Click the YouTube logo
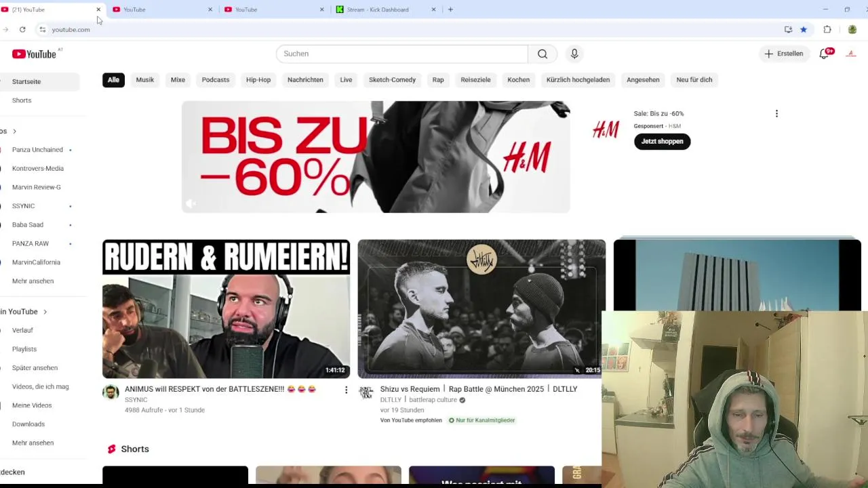The height and width of the screenshot is (488, 868). (34, 54)
